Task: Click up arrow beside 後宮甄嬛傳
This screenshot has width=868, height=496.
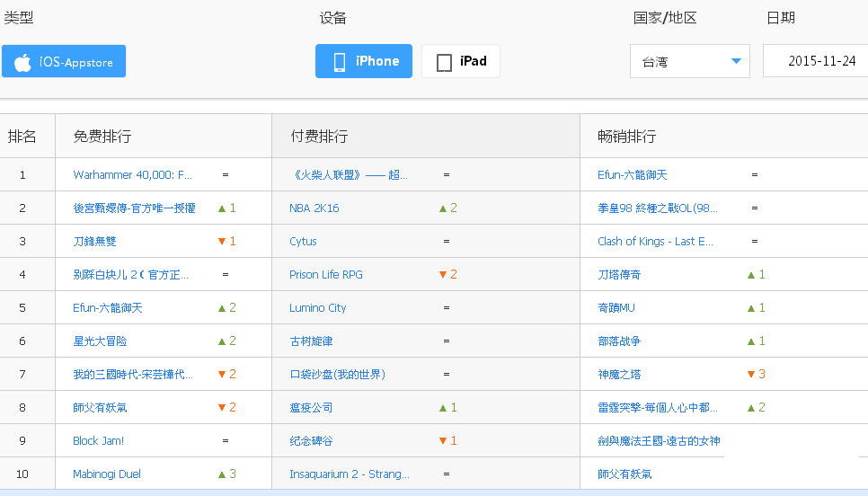Action: 222,208
